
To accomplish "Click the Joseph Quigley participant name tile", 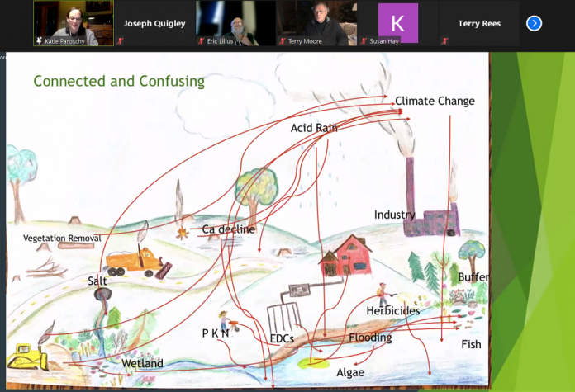I will 154,23.
